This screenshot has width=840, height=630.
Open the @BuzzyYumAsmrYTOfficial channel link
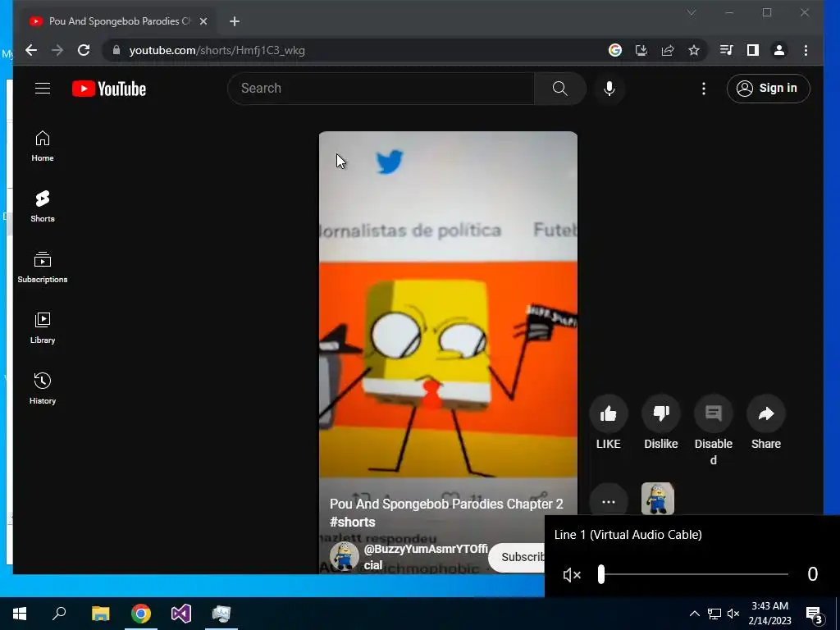tap(426, 557)
